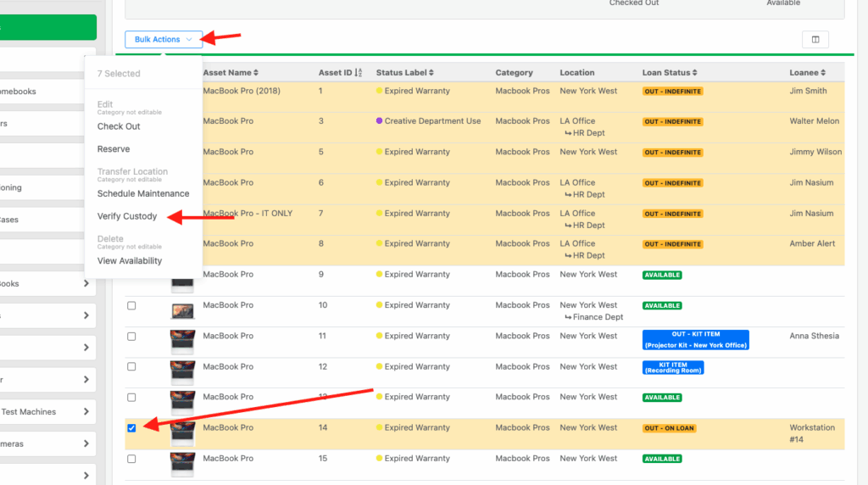Click the column layout toggle icon
This screenshot has width=868, height=485.
click(x=815, y=39)
